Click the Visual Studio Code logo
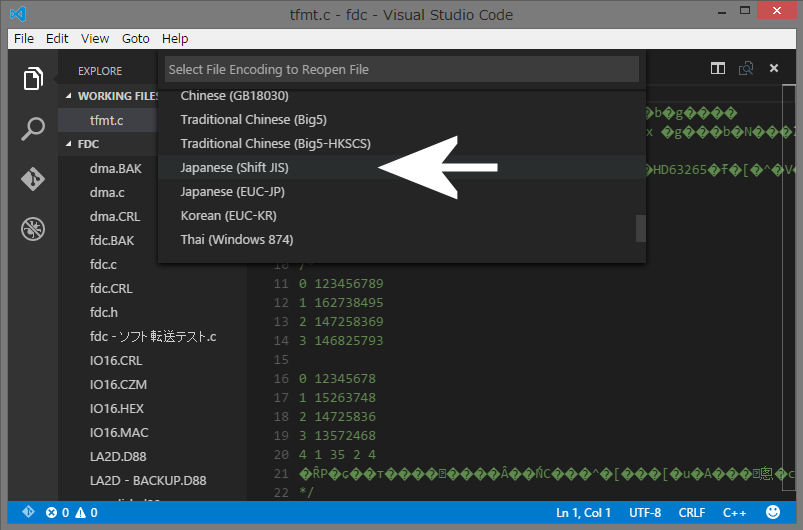Image resolution: width=803 pixels, height=530 pixels. click(18, 14)
